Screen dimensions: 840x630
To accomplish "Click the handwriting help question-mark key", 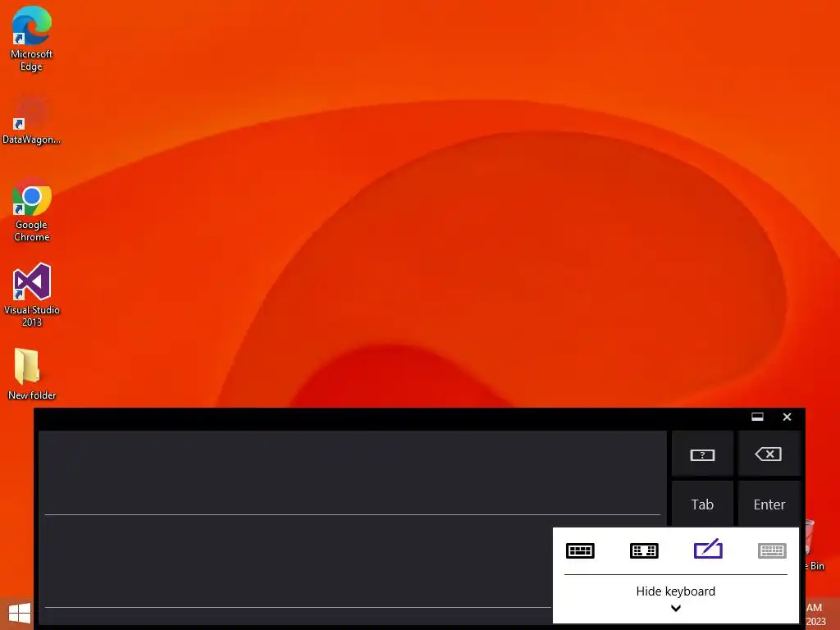I will tap(702, 454).
